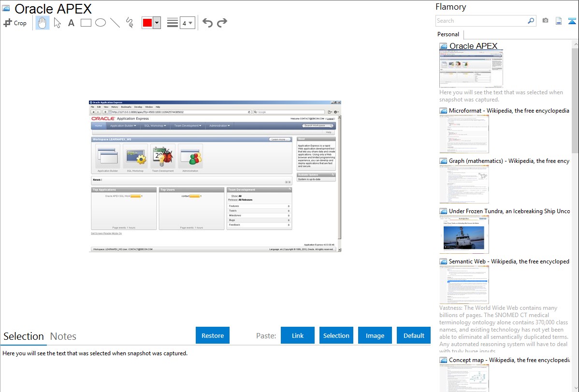Select the text annotation tool
Viewport: 579px width, 392px height.
click(x=71, y=23)
